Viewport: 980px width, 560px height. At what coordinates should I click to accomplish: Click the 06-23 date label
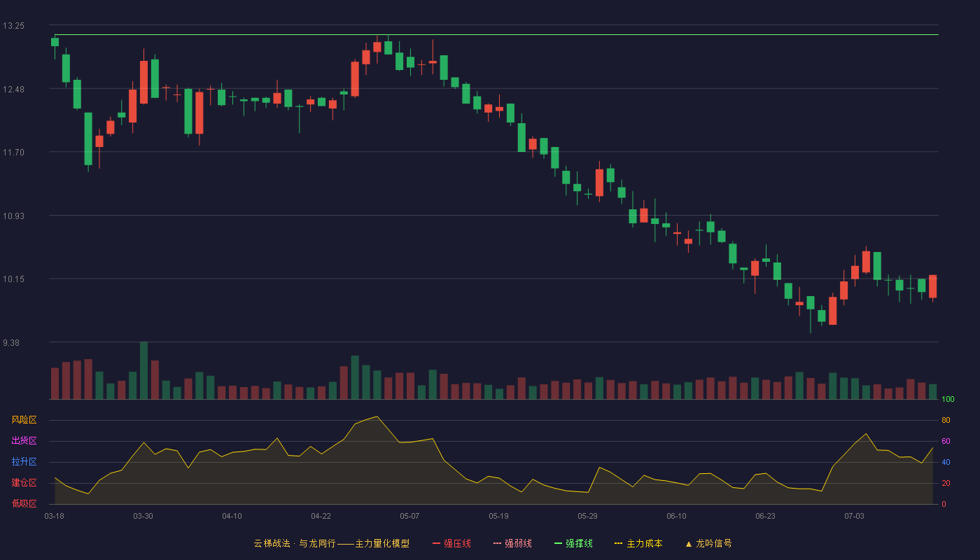765,516
